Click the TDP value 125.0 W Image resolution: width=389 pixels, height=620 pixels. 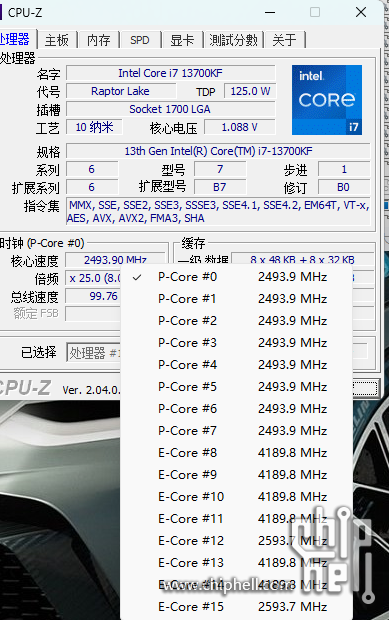click(250, 91)
